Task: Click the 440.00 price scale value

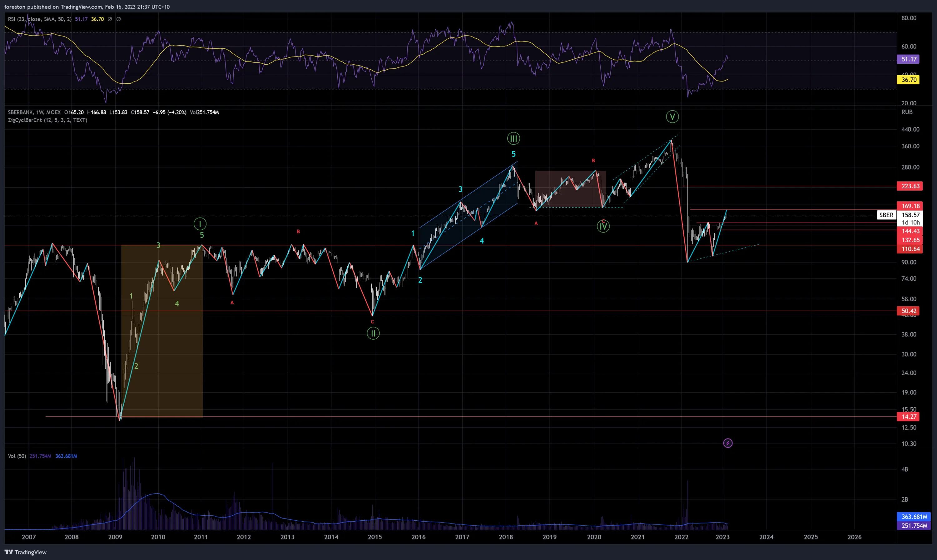Action: coord(910,130)
